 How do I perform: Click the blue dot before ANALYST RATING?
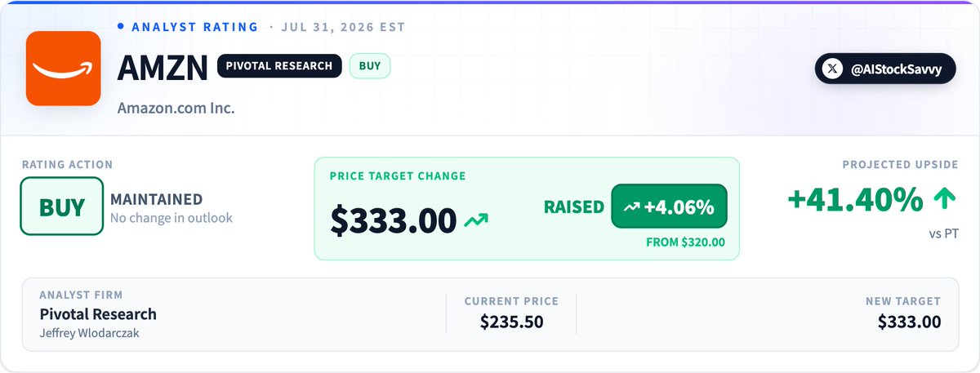(x=121, y=26)
